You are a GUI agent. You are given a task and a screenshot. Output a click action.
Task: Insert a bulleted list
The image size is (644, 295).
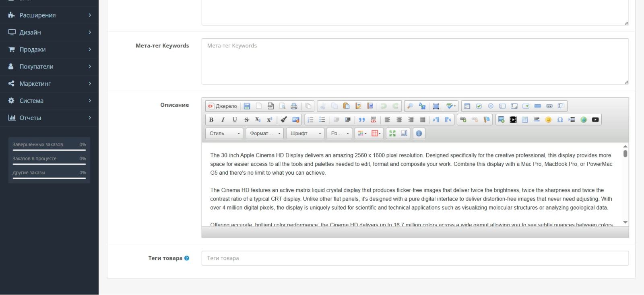pyautogui.click(x=322, y=120)
